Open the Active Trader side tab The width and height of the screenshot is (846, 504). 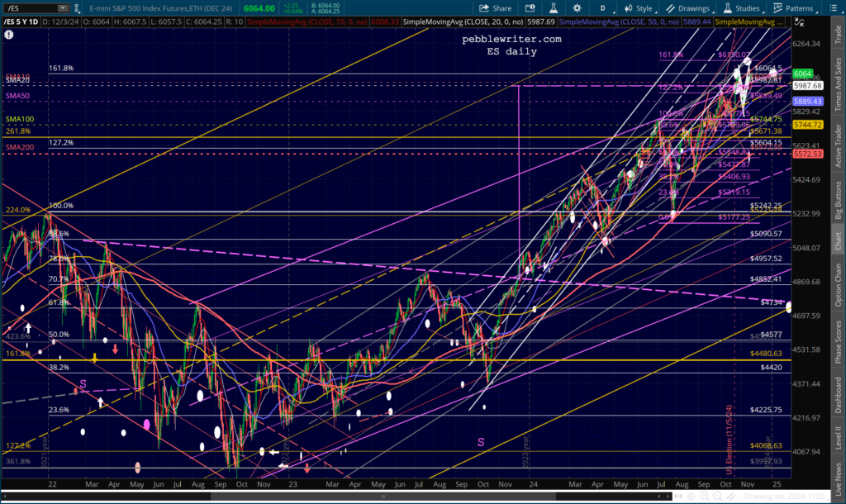pyautogui.click(x=839, y=145)
